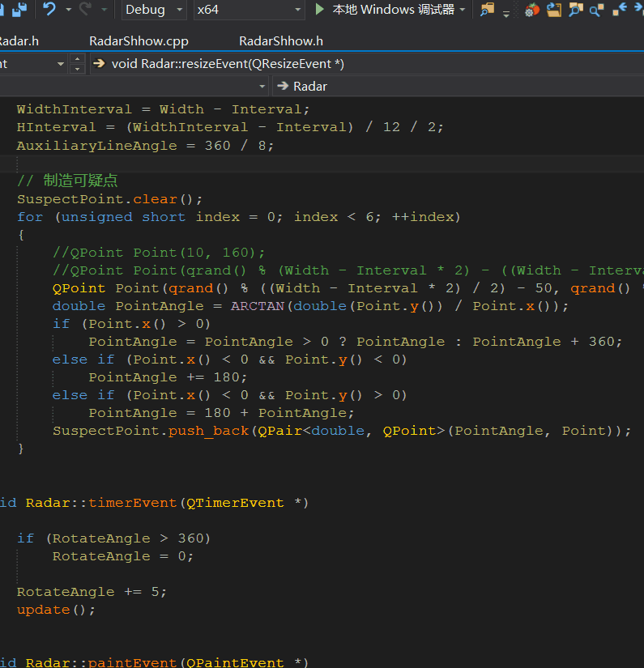Click the green Start debugging play icon
The height and width of the screenshot is (668, 644).
[x=319, y=10]
